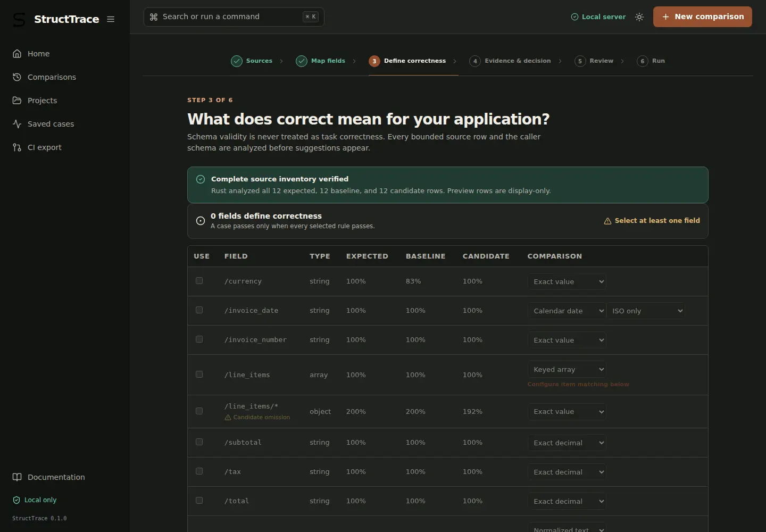Click the warning triangle near Select at least

[607, 221]
